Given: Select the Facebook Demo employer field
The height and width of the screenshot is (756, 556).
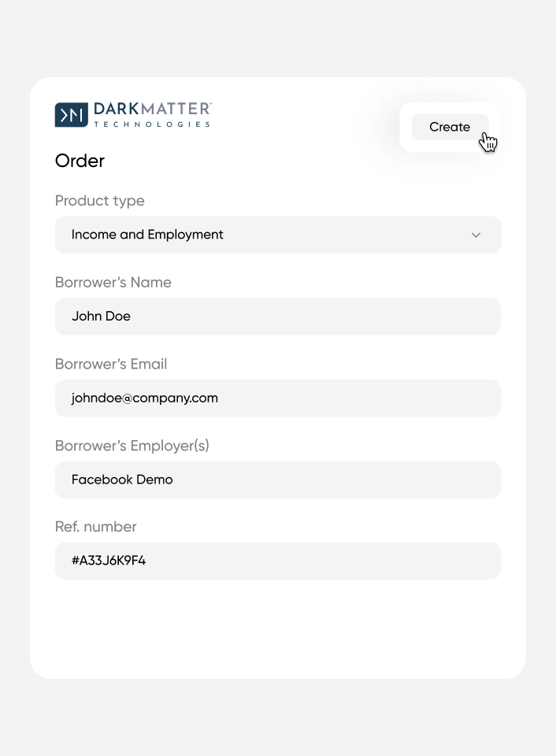Looking at the screenshot, I should (278, 480).
